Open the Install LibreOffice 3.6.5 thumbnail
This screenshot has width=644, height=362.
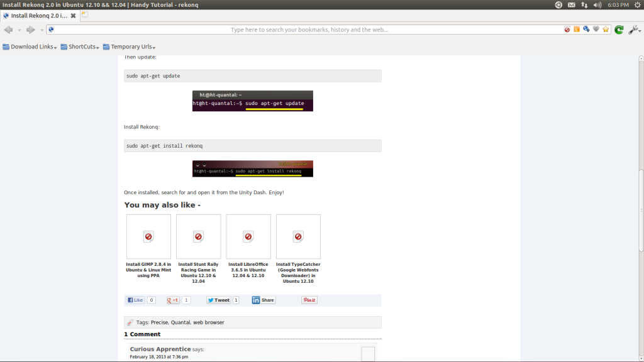pyautogui.click(x=248, y=236)
